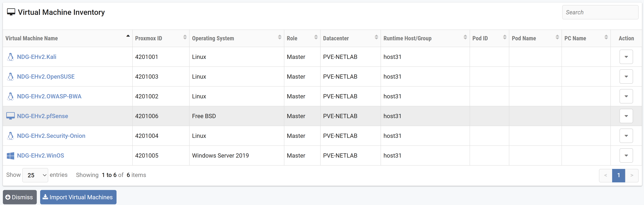Sort table by Pod Name arrows
Screen dimensions: 644x205
pos(557,37)
